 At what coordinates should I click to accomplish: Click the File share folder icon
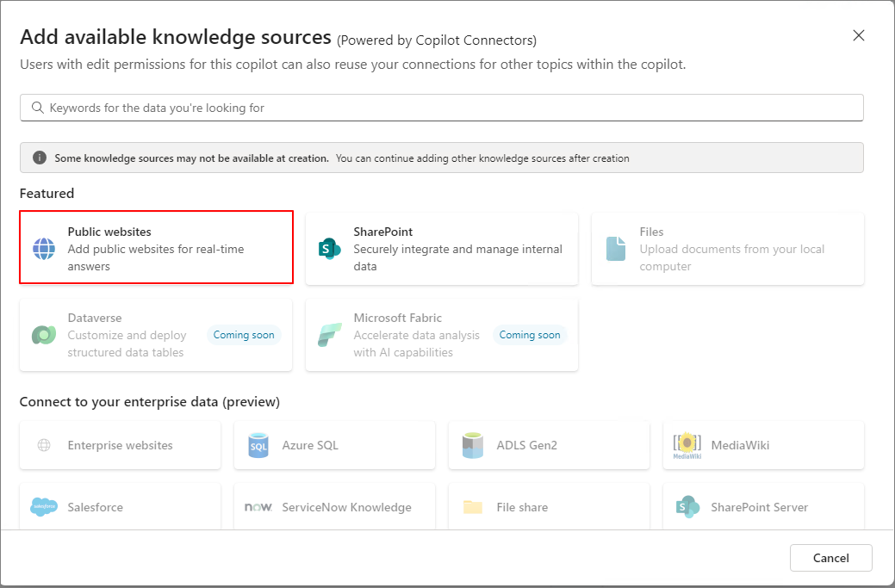(473, 507)
